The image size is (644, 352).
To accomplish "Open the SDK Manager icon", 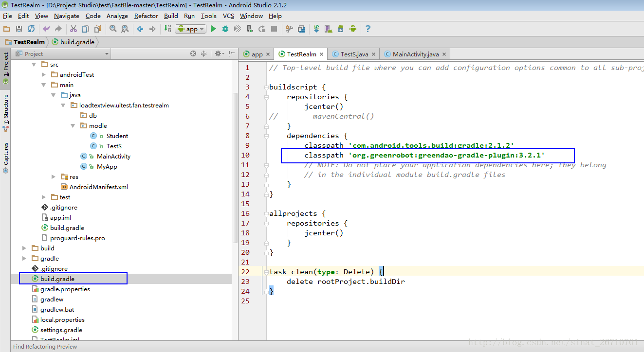I will point(341,29).
